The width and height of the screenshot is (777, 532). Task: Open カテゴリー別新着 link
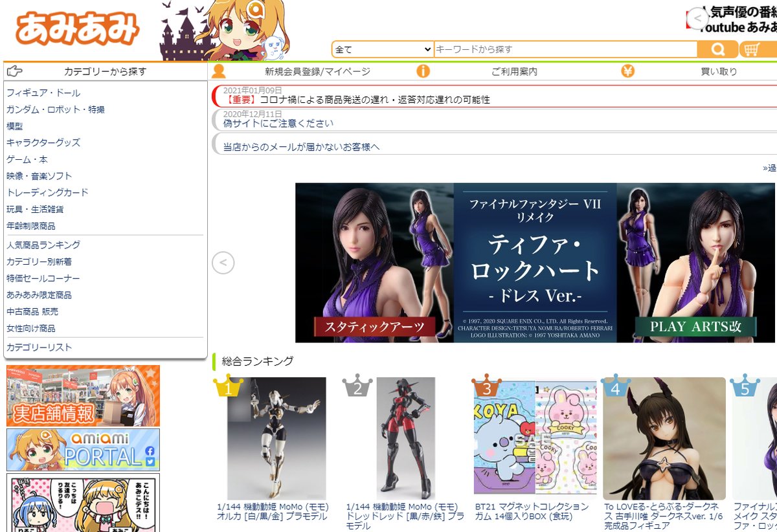tap(39, 261)
